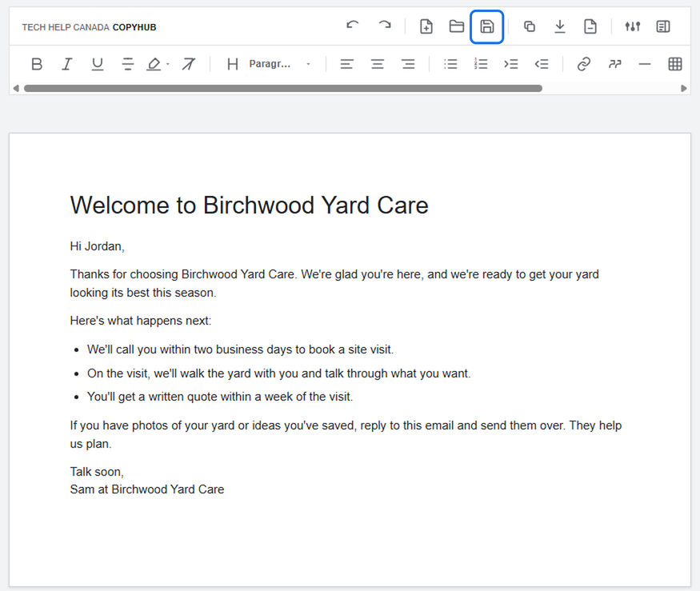Click the toolbar scrollbar right arrow
Screen dimensions: 700x591
(x=683, y=89)
